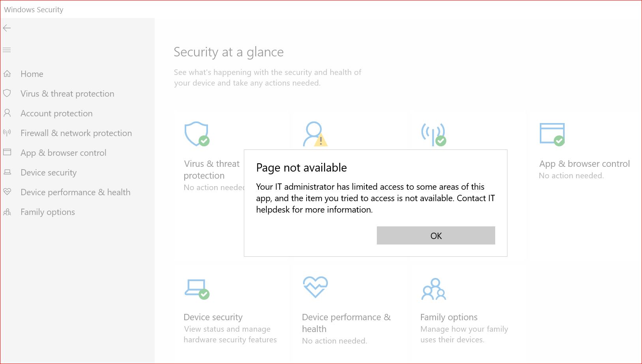Open Device security from sidebar

49,172
